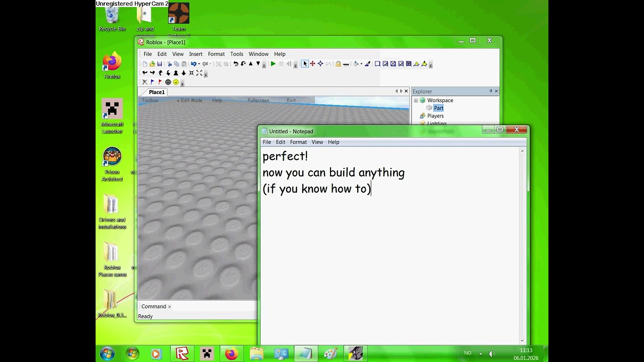This screenshot has width=644, height=362.
Task: Click the solid up triangle icon in top toolbar row
Action: [251, 64]
